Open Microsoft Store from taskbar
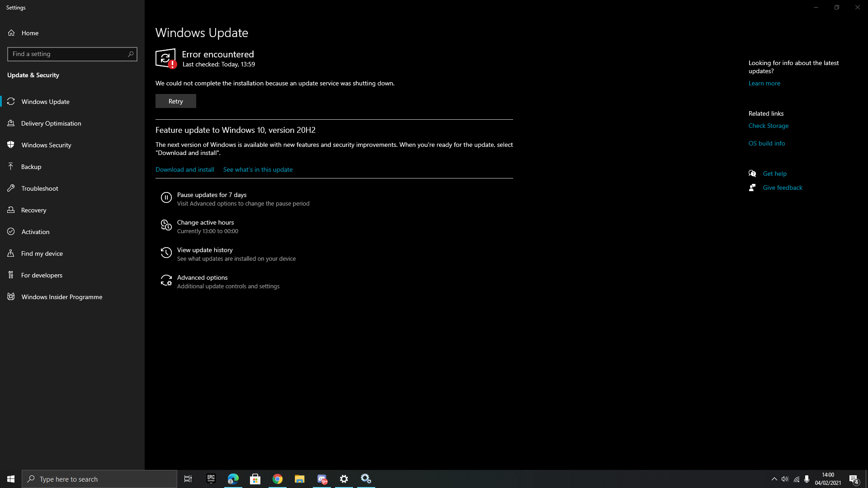Image resolution: width=868 pixels, height=488 pixels. point(255,479)
